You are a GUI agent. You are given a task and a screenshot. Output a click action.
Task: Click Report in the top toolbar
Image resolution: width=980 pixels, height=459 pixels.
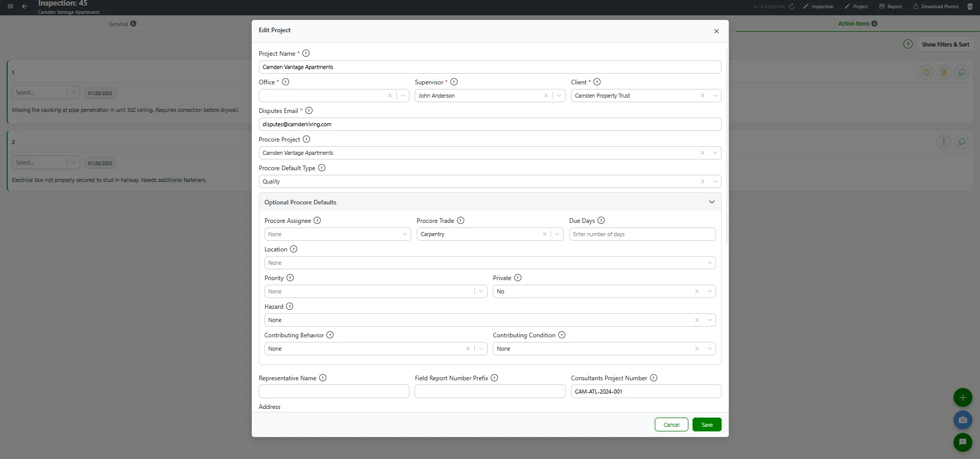[890, 7]
